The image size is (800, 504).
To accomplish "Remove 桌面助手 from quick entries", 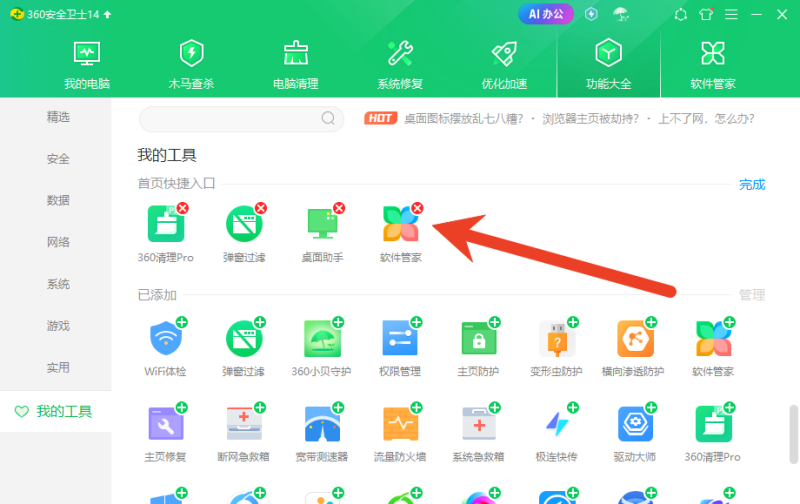I will 339,208.
